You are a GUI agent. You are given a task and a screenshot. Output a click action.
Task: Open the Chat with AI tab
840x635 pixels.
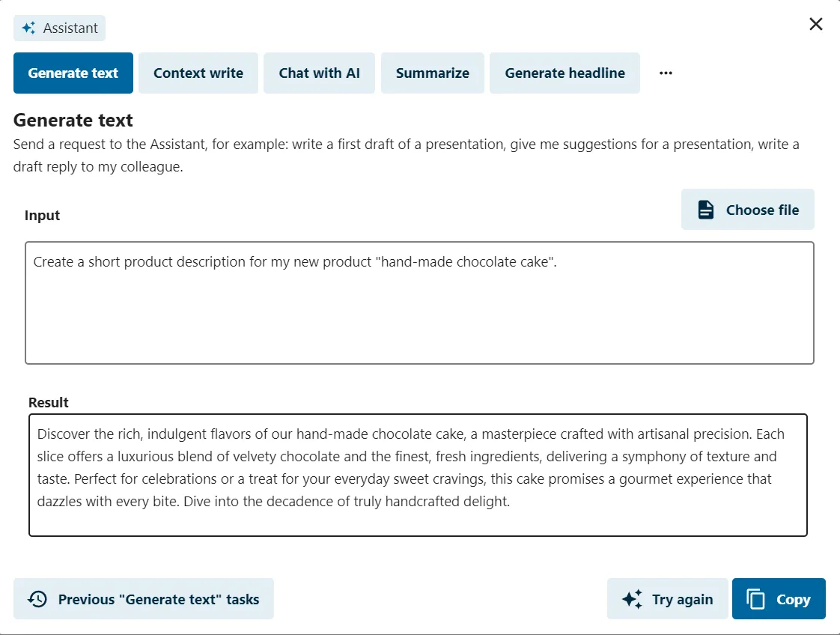pyautogui.click(x=319, y=73)
